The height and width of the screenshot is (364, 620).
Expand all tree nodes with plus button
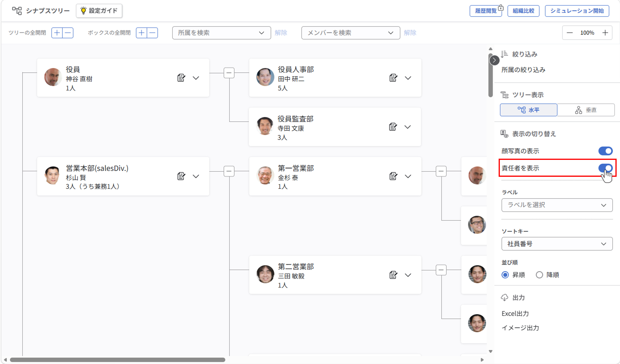pos(57,33)
